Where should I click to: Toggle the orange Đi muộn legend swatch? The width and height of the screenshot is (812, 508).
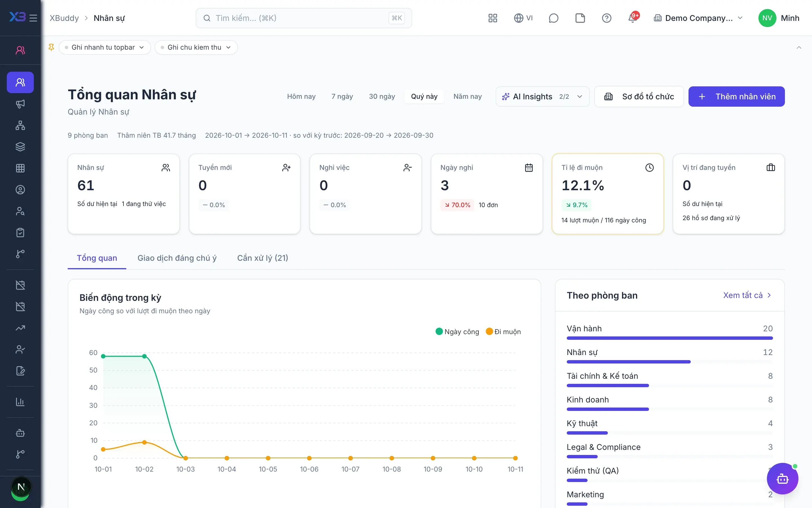(489, 332)
